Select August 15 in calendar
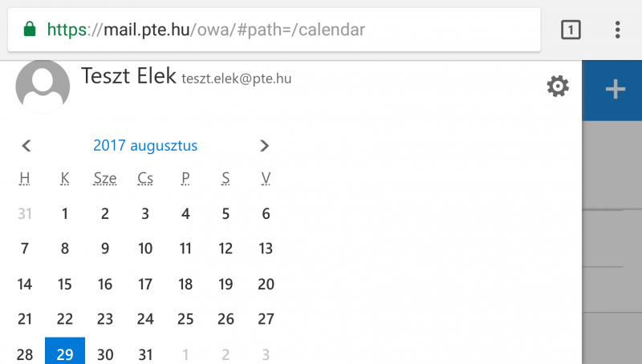Image resolution: width=642 pixels, height=364 pixels. point(65,284)
